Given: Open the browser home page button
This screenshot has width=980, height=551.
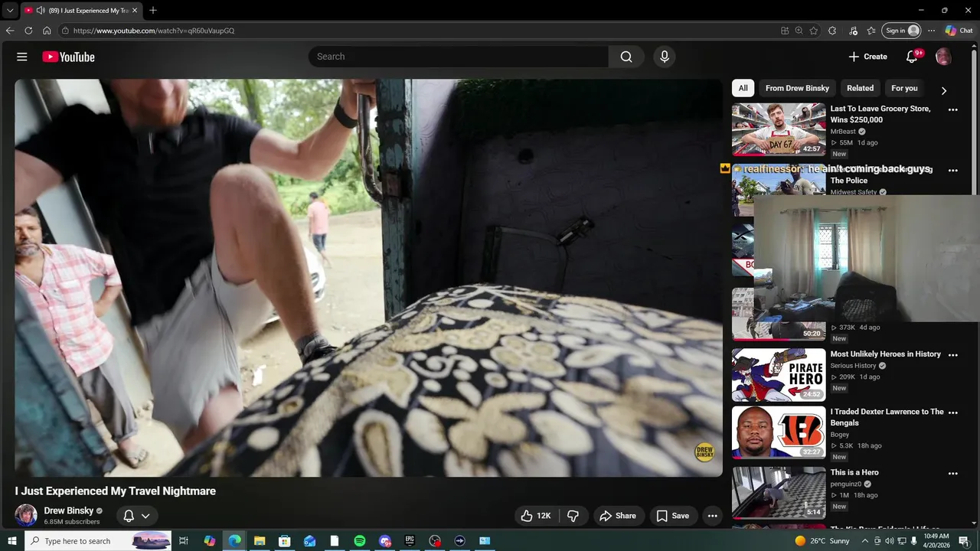Looking at the screenshot, I should (x=47, y=31).
